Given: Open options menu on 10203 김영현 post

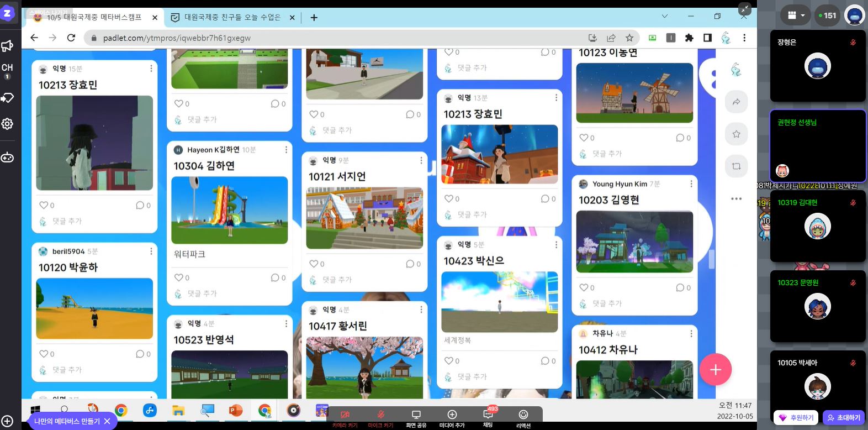Looking at the screenshot, I should click(691, 184).
